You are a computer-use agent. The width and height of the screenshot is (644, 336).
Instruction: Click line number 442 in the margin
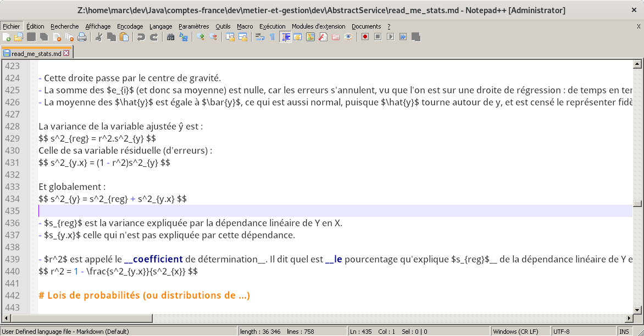pyautogui.click(x=12, y=295)
